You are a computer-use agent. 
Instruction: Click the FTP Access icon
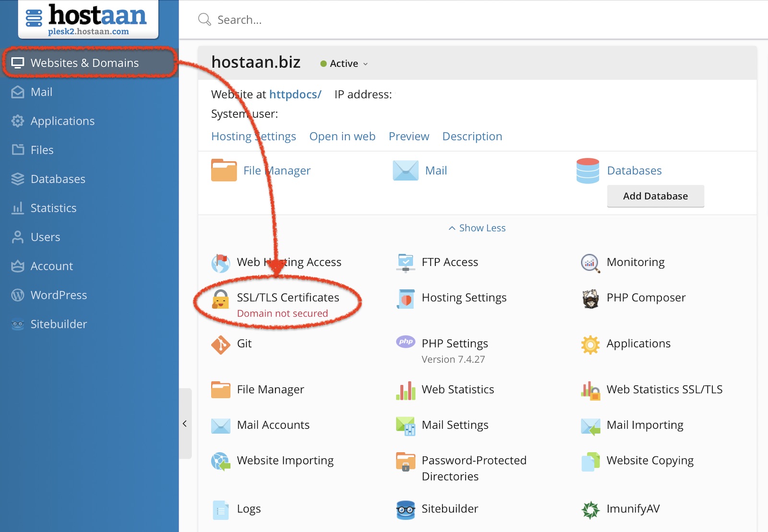point(406,263)
